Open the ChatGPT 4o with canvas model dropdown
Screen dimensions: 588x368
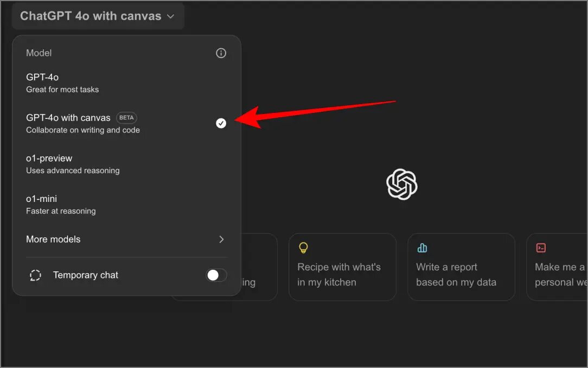(98, 16)
